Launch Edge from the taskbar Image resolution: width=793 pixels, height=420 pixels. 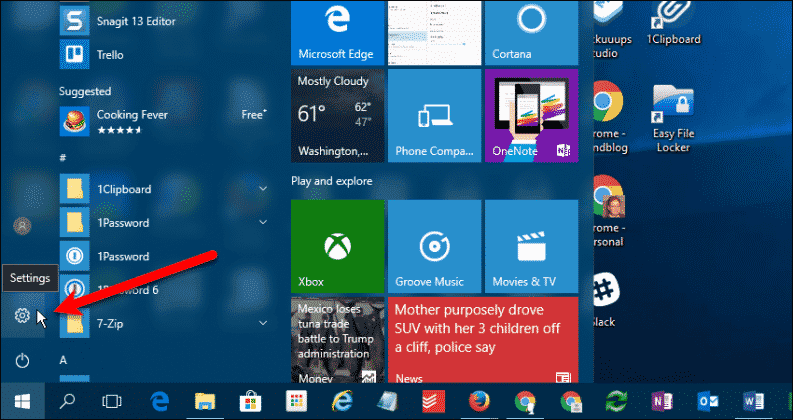coord(159,402)
